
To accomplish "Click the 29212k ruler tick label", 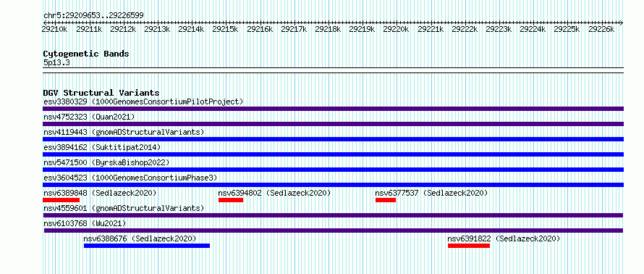I will [x=123, y=29].
